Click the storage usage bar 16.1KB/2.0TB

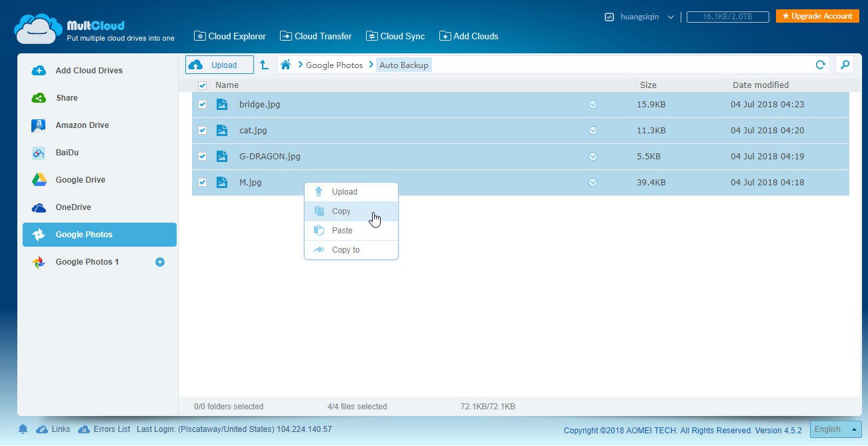coord(727,17)
